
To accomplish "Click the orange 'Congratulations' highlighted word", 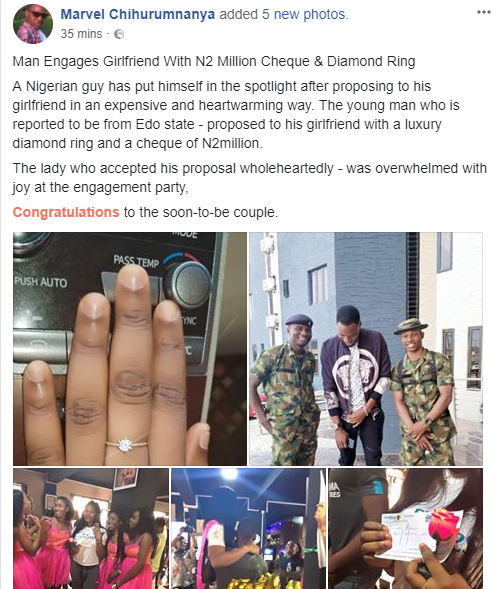I will coord(66,212).
